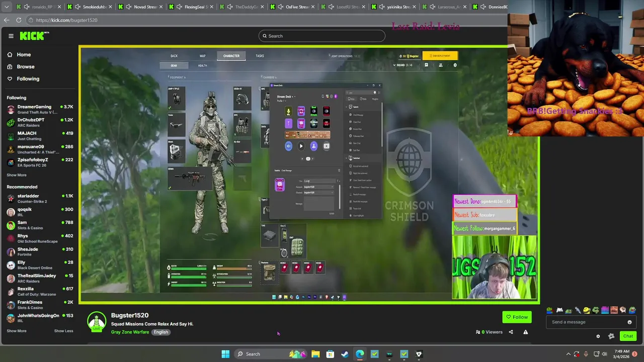Share the stream via the share icon
This screenshot has width=644, height=362.
(511, 332)
